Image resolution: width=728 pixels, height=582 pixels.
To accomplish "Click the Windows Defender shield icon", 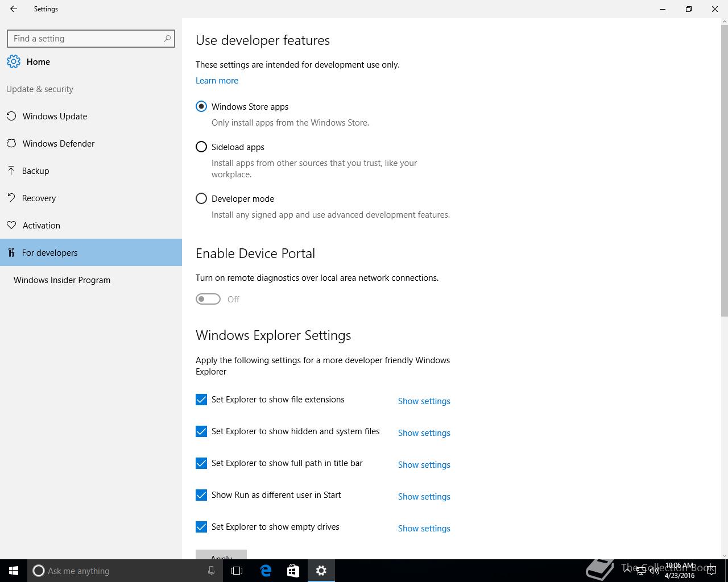I will point(11,144).
